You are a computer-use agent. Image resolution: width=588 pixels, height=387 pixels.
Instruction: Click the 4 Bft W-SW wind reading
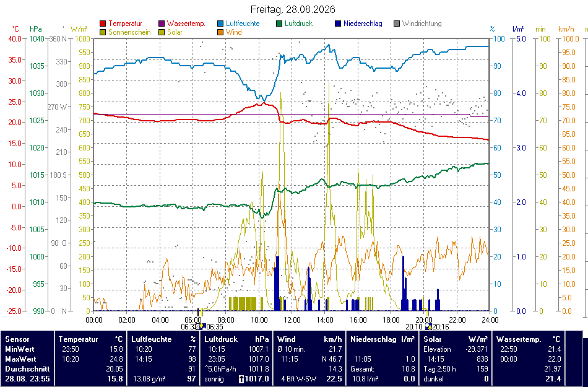click(300, 379)
